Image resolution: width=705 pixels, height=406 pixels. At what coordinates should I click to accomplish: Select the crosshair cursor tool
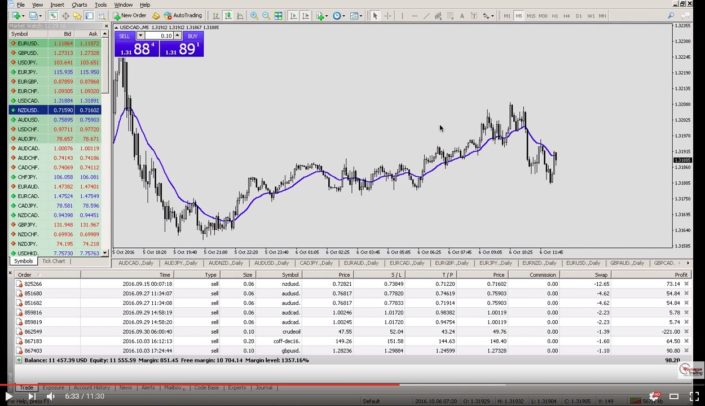pos(388,16)
